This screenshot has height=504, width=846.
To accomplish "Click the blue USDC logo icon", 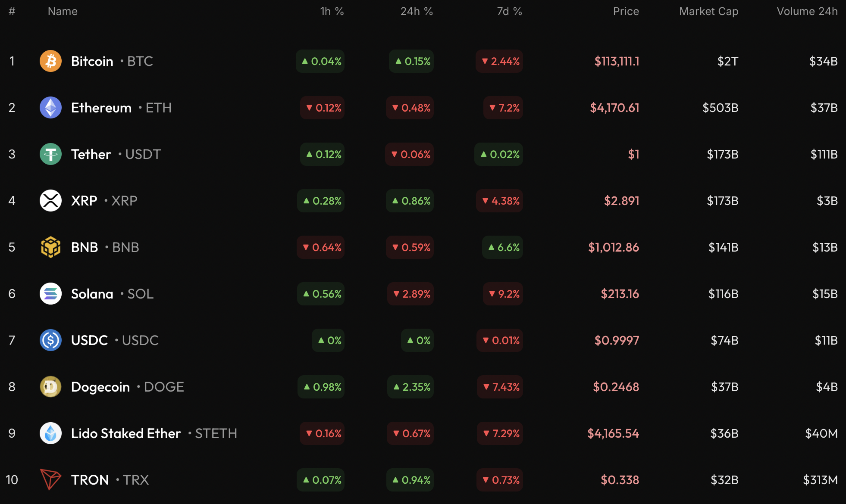I will click(x=50, y=340).
